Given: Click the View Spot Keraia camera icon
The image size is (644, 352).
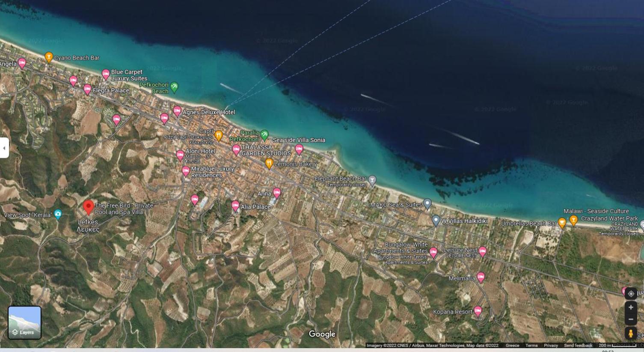Looking at the screenshot, I should point(58,214).
